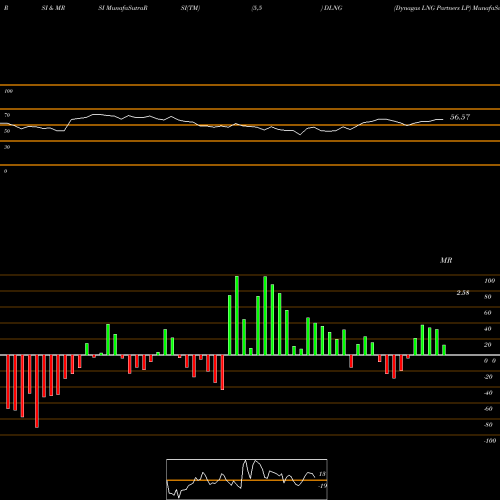This screenshot has width=500, height=500.
Task: Click the DLNG ticker text in header
Action: (333, 8)
